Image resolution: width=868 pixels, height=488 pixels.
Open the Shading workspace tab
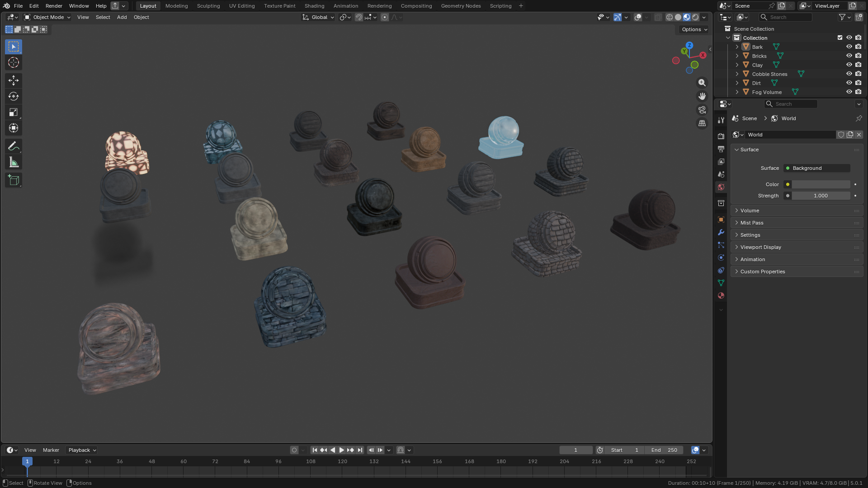point(314,6)
